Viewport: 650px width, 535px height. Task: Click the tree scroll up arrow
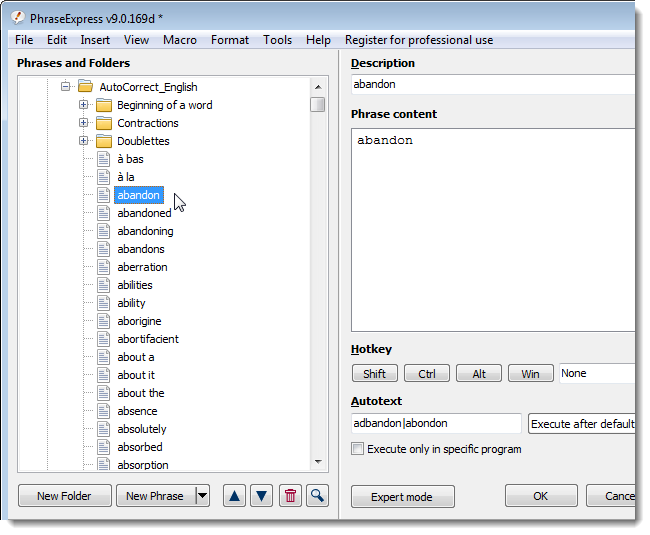pyautogui.click(x=318, y=87)
